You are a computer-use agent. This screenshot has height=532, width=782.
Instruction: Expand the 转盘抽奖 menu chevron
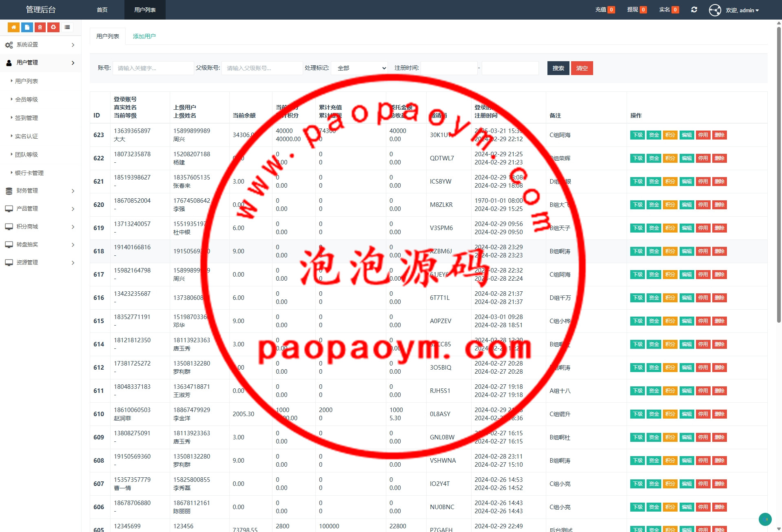pos(73,245)
